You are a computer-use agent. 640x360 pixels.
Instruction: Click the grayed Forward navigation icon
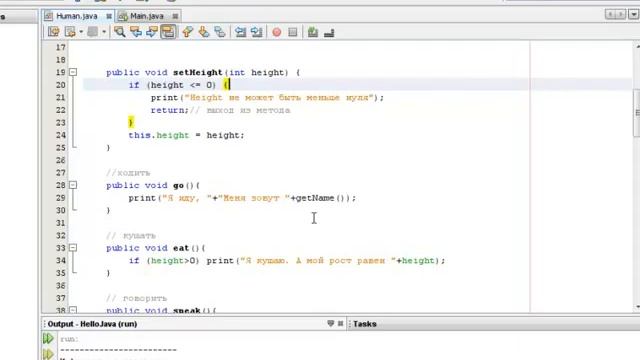(x=93, y=32)
